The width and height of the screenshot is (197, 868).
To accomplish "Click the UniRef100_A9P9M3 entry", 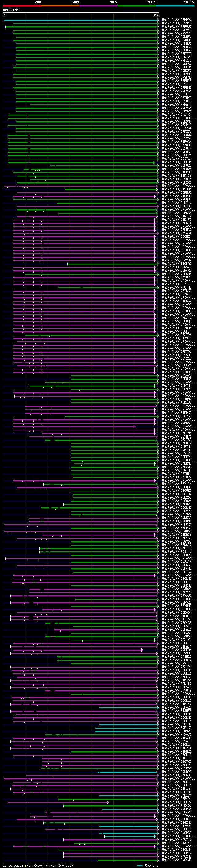I will 177,74.
